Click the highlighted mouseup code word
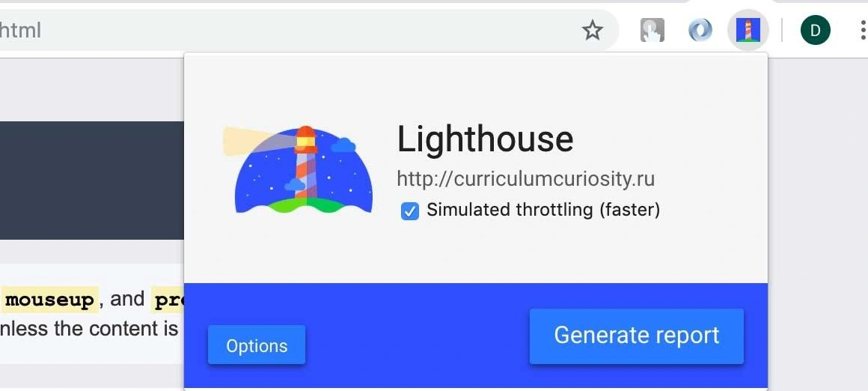The image size is (868, 391). tap(50, 300)
